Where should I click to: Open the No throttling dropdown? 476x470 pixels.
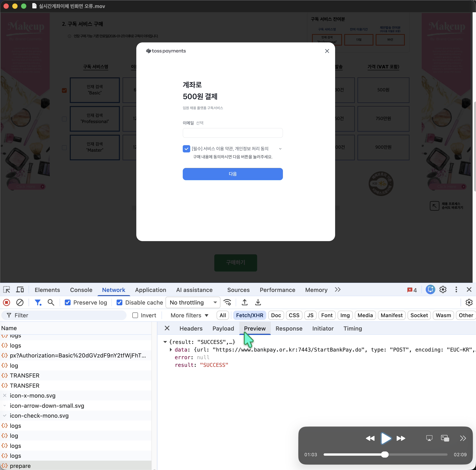[x=193, y=303]
